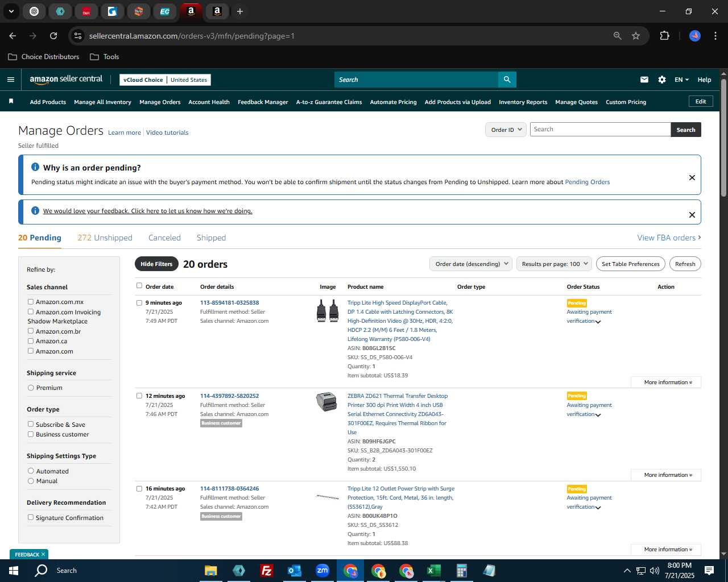Viewport: 728px width, 582px height.
Task: Open Feedback Manager menu item
Action: click(263, 102)
